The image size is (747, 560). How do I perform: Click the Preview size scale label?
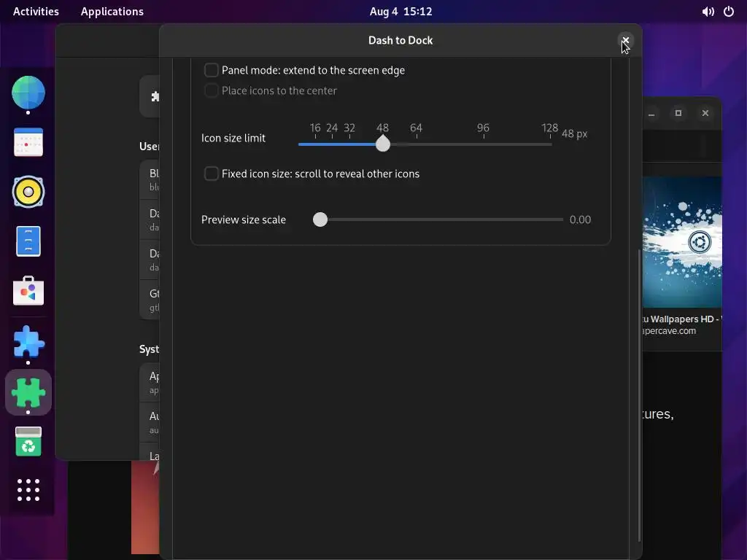pyautogui.click(x=244, y=219)
